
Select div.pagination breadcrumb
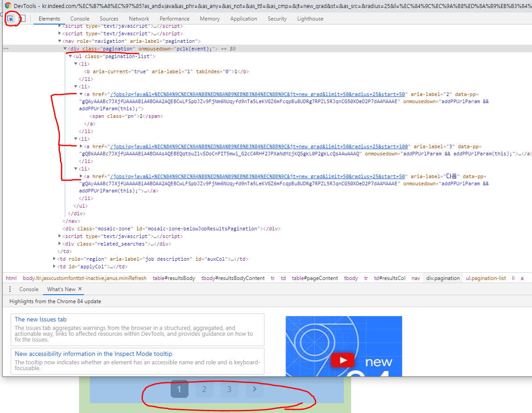point(443,278)
